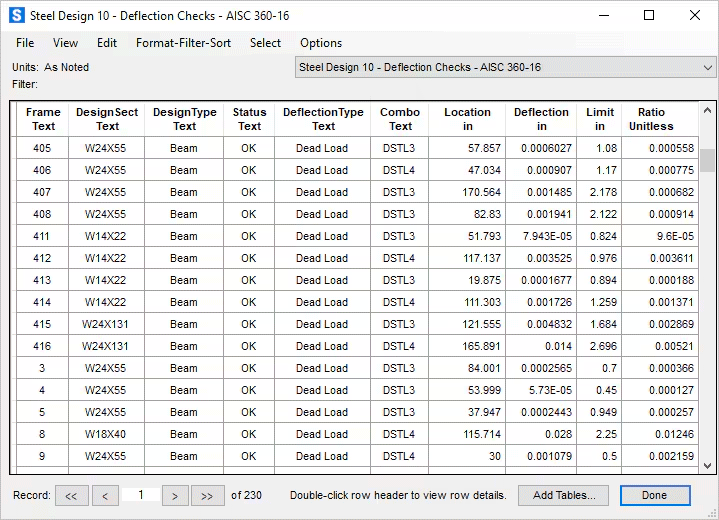Click the scrollbar up arrow
Image resolution: width=719 pixels, height=520 pixels.
[x=707, y=110]
